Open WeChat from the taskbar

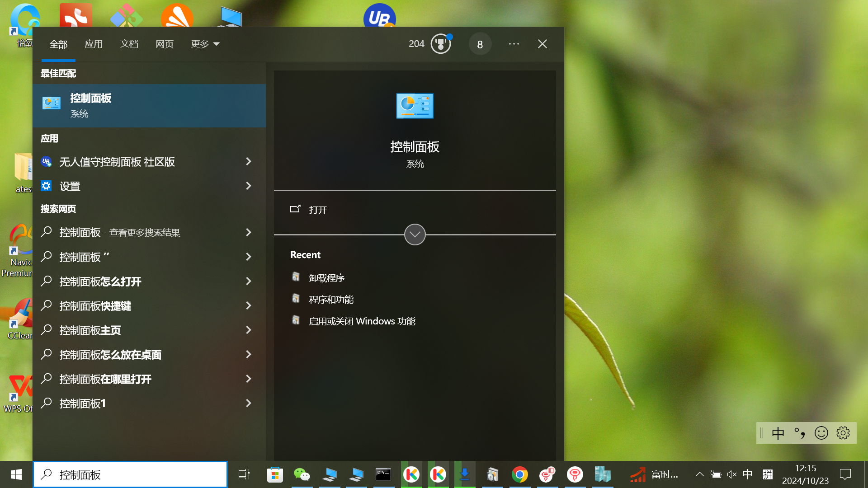click(302, 474)
